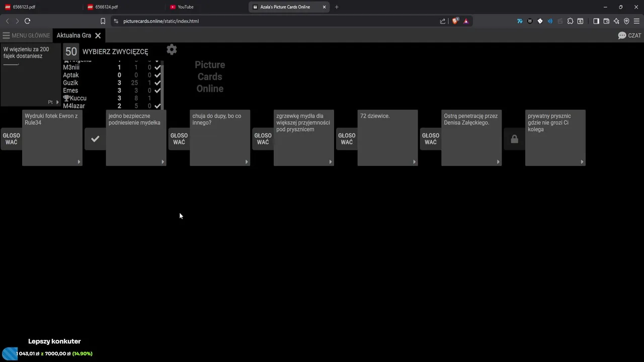
Task: Vote for the Wydruki fotek Ewron card
Action: pyautogui.click(x=12, y=139)
